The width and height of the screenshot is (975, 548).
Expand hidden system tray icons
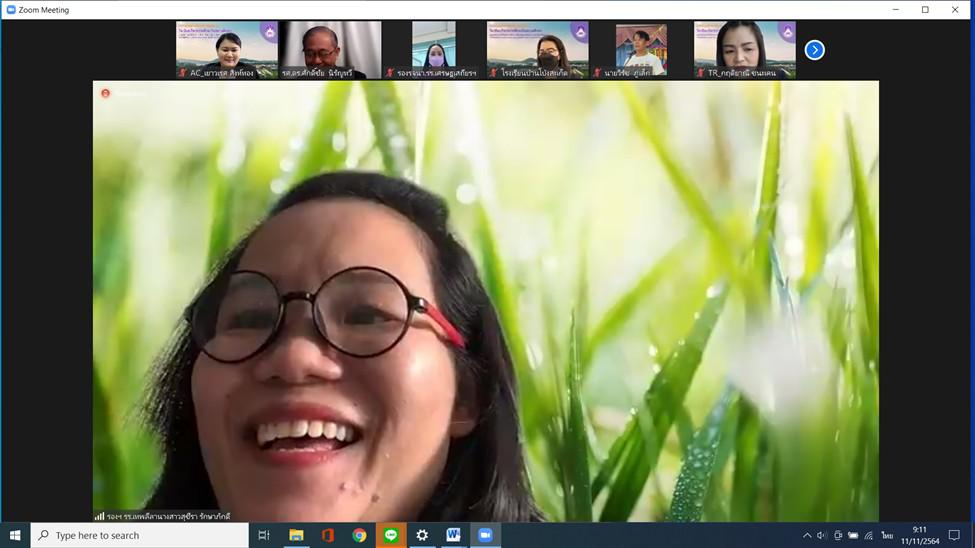(x=806, y=535)
